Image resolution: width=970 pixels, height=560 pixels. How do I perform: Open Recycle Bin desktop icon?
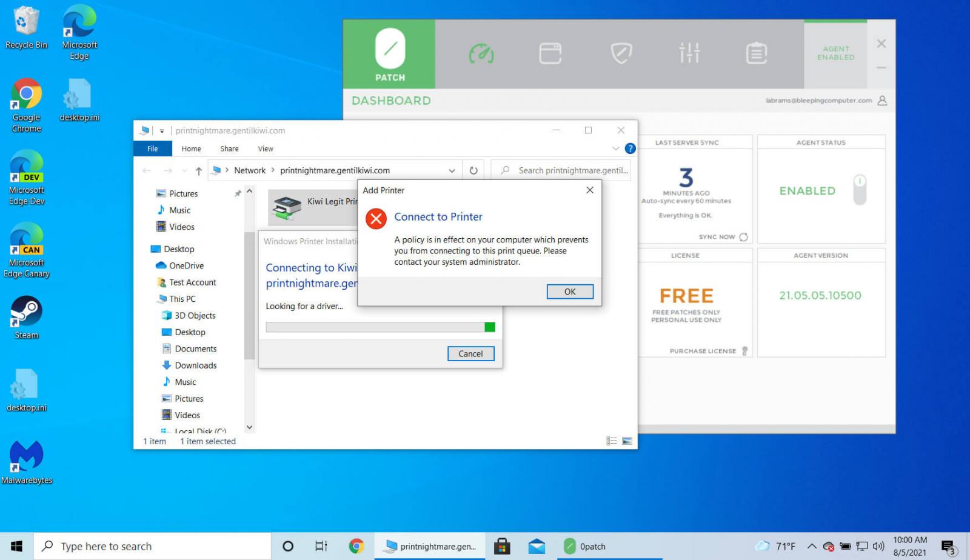point(26,28)
